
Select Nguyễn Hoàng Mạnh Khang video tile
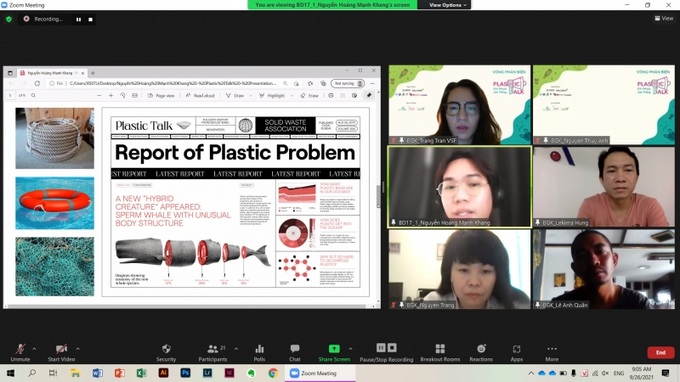[459, 187]
